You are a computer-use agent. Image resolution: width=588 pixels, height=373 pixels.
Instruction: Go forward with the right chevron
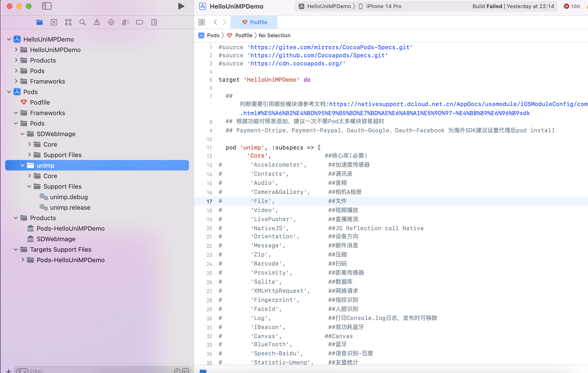pos(224,22)
